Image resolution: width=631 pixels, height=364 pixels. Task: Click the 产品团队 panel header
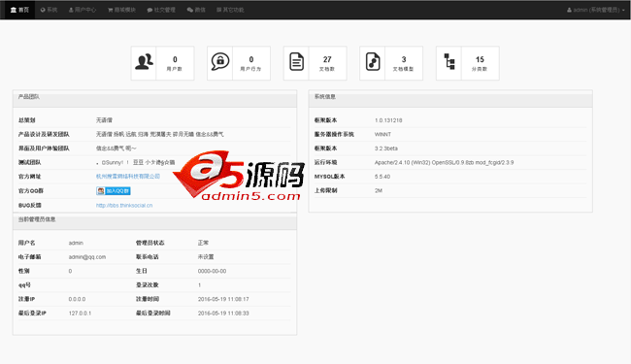point(155,98)
